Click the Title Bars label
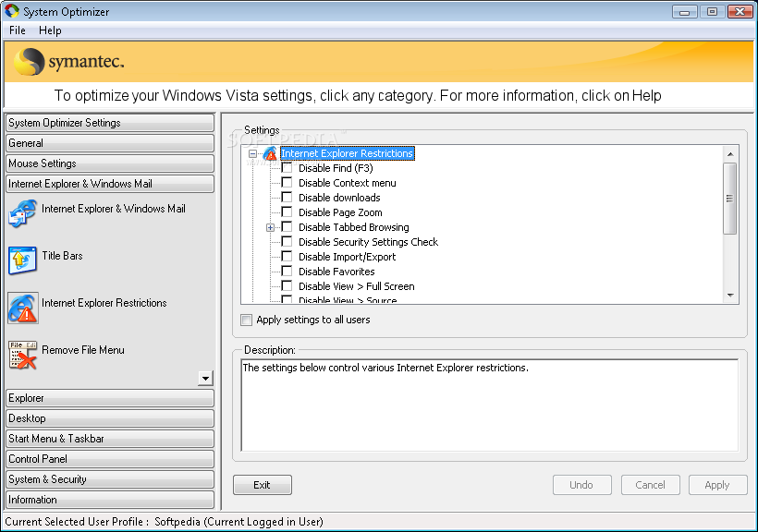 pos(62,256)
